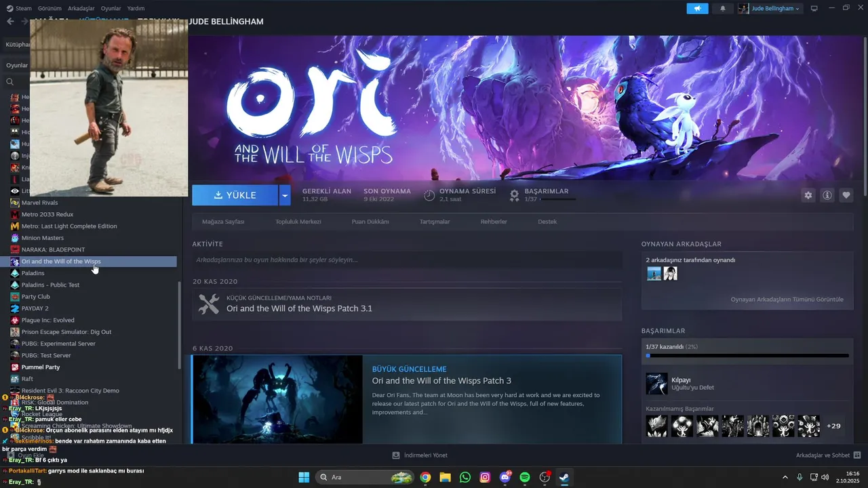The width and height of the screenshot is (868, 488).
Task: Open the Steam menu
Action: pos(20,8)
